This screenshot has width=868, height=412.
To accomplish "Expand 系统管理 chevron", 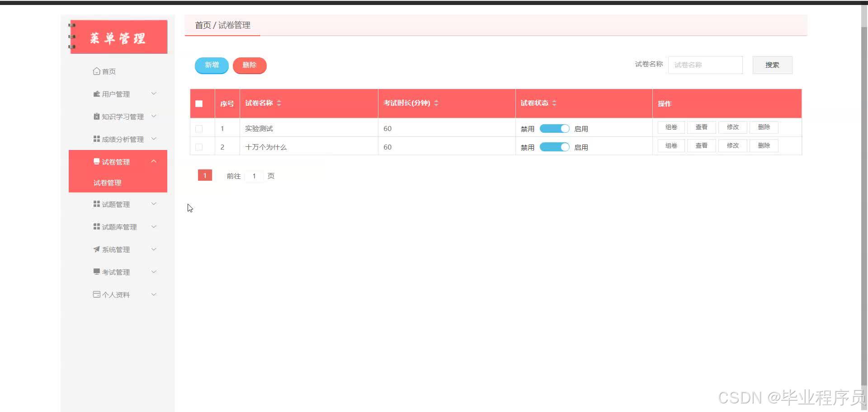I will tap(154, 249).
